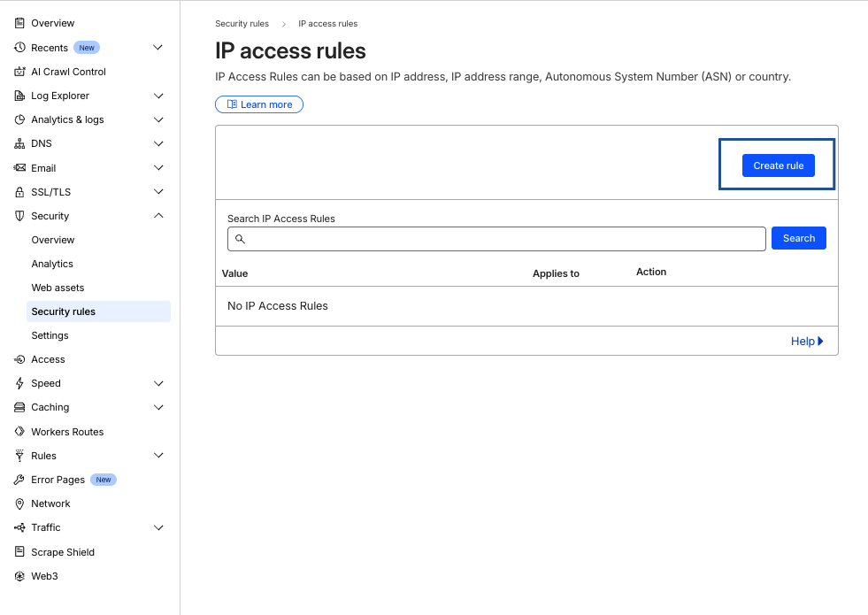Click the Scrape Shield document icon
This screenshot has width=868, height=615.
(x=19, y=552)
